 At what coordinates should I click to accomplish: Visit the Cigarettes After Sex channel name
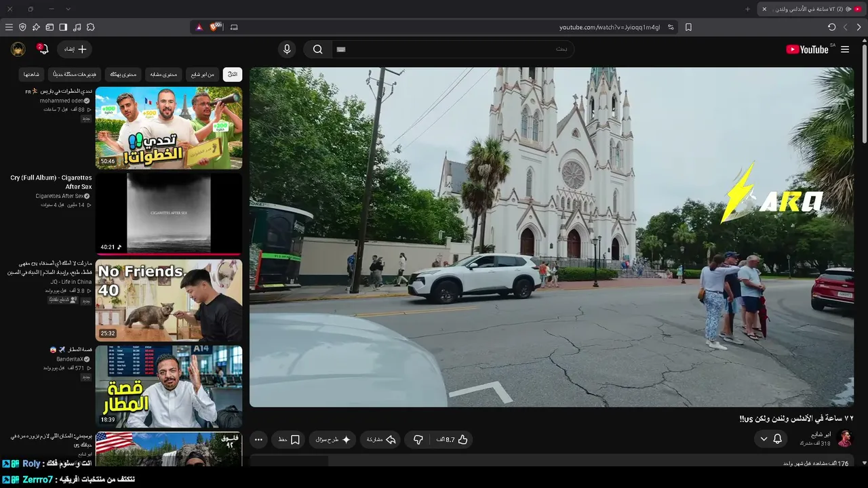[60, 196]
